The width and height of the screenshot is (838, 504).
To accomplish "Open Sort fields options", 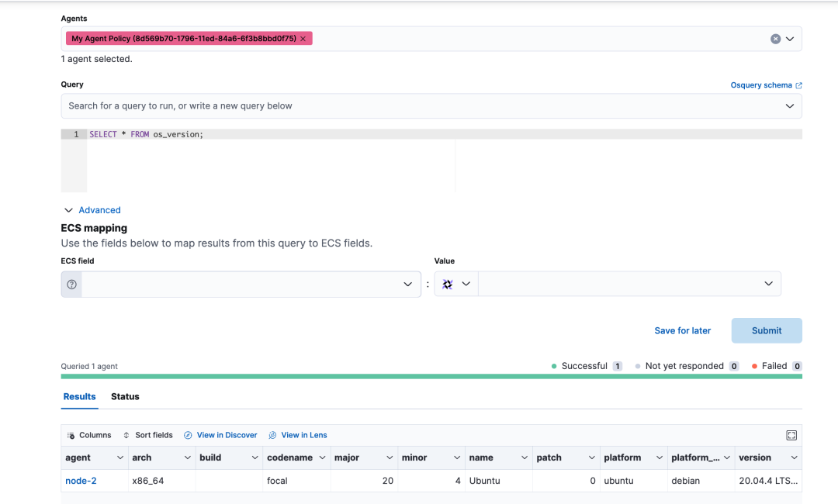I will [147, 435].
